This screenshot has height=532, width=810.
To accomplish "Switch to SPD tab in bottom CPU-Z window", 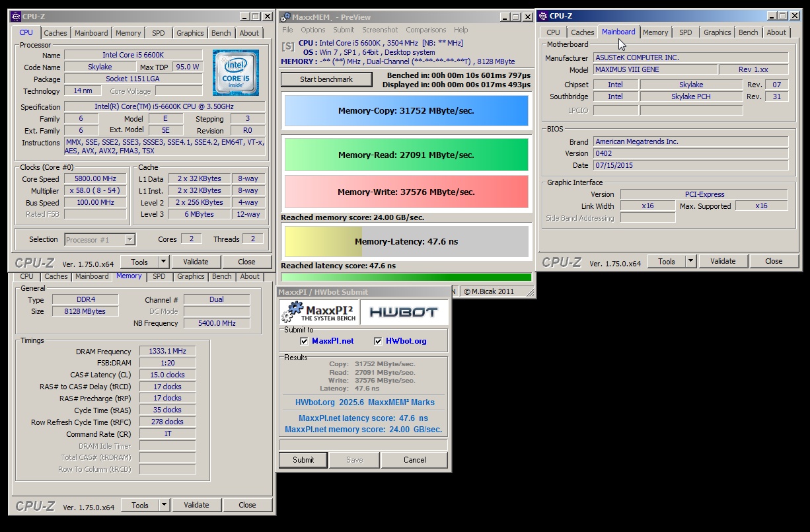I will point(159,276).
